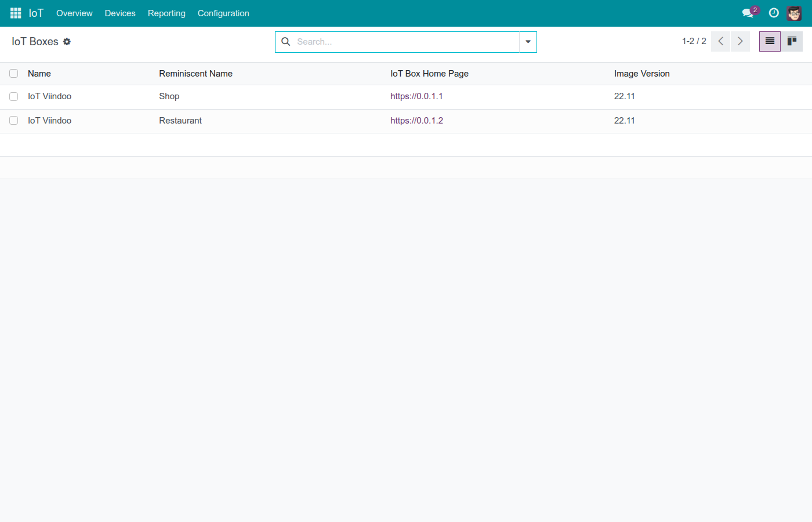Open the conversations messages icon

pyautogui.click(x=748, y=13)
